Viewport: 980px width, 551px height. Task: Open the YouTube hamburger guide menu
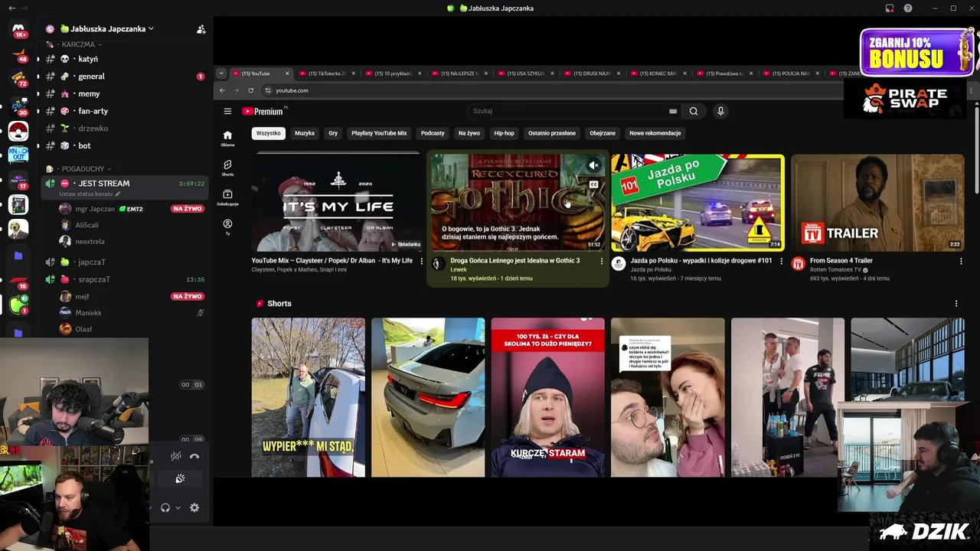[x=227, y=111]
